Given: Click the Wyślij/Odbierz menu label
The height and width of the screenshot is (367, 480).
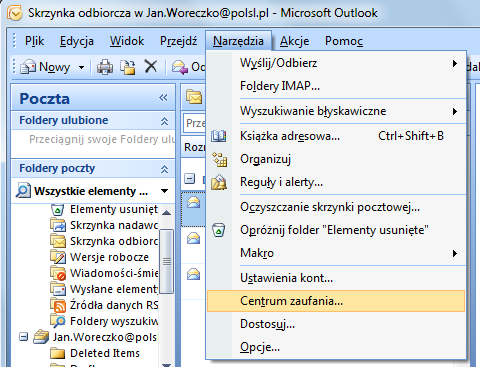Looking at the screenshot, I should coord(278,63).
